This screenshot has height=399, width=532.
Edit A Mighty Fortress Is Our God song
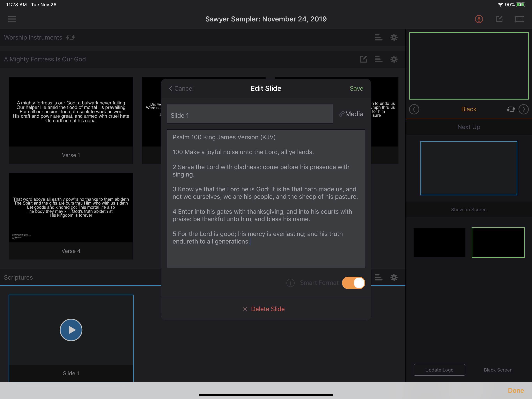(x=363, y=59)
